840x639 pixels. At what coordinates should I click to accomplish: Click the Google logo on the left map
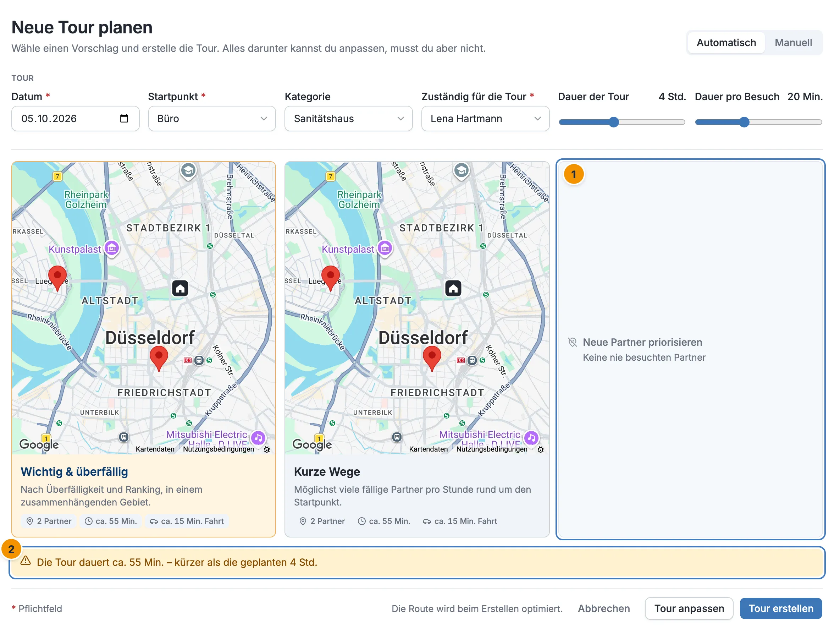(x=39, y=444)
